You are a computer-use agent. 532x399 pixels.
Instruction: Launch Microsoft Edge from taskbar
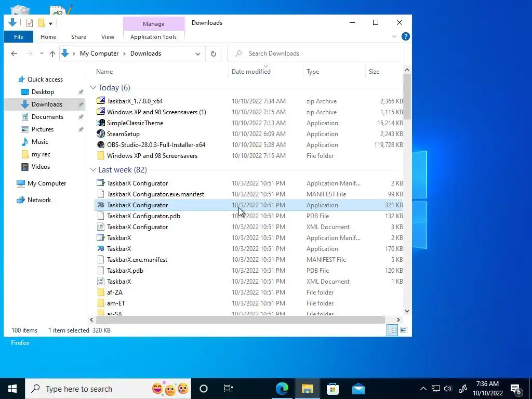coord(282,389)
